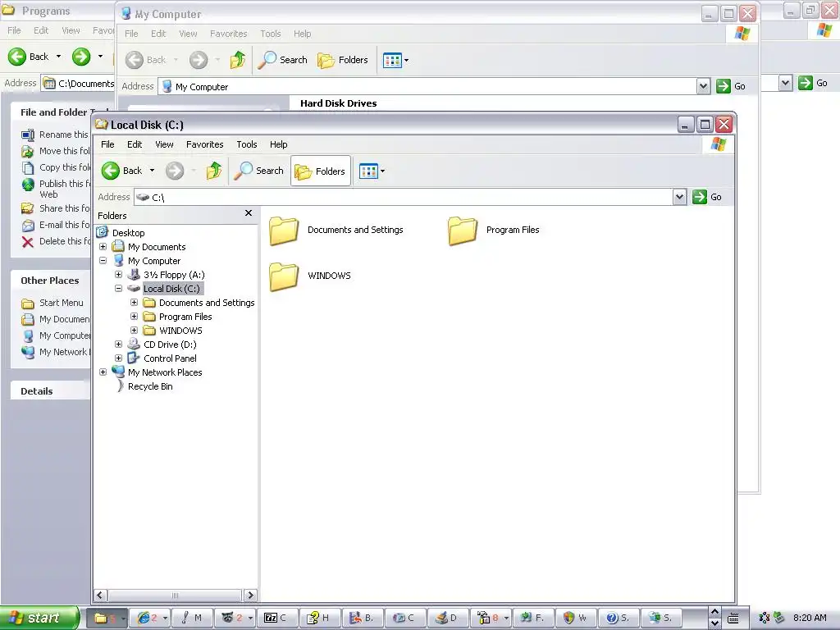Image resolution: width=840 pixels, height=630 pixels.
Task: Toggle Folders button in My Computer window
Action: (342, 60)
